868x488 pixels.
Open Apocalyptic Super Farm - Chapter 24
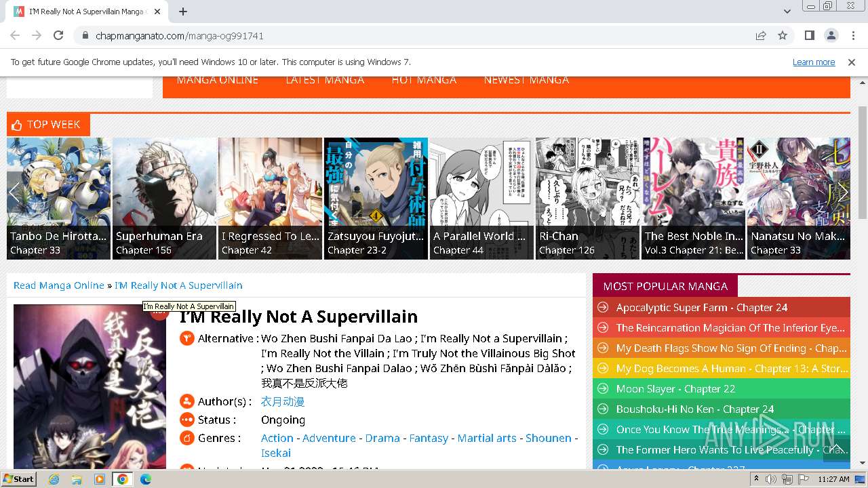point(722,308)
